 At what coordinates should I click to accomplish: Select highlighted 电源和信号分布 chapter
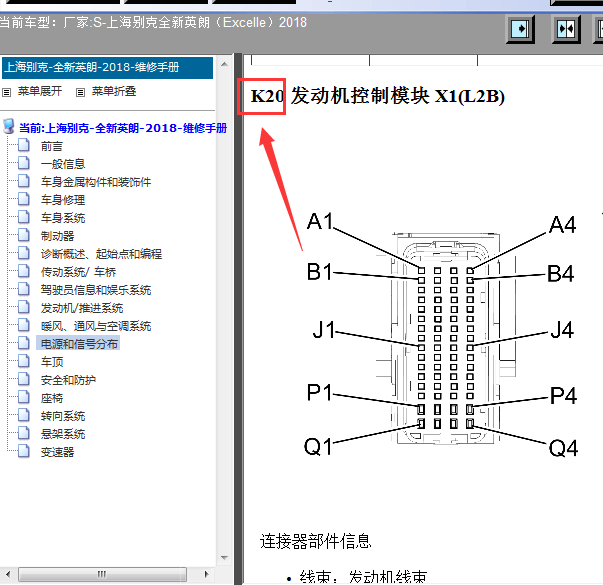coord(78,343)
